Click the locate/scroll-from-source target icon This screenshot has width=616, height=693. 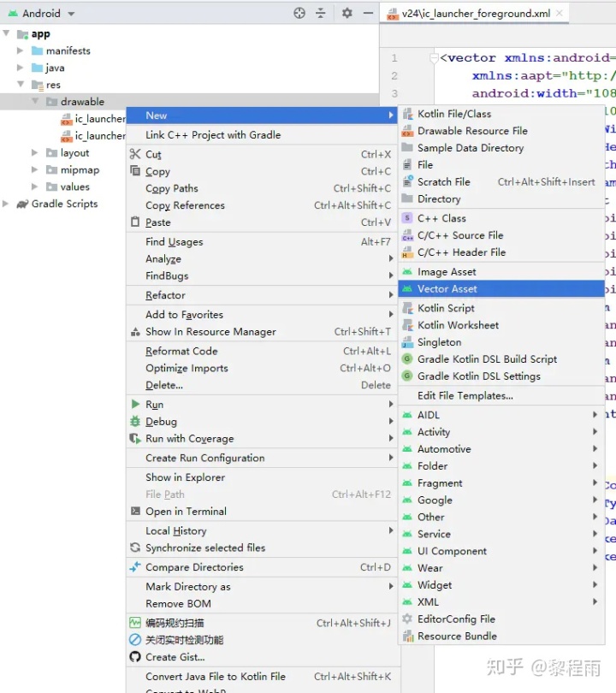[299, 13]
